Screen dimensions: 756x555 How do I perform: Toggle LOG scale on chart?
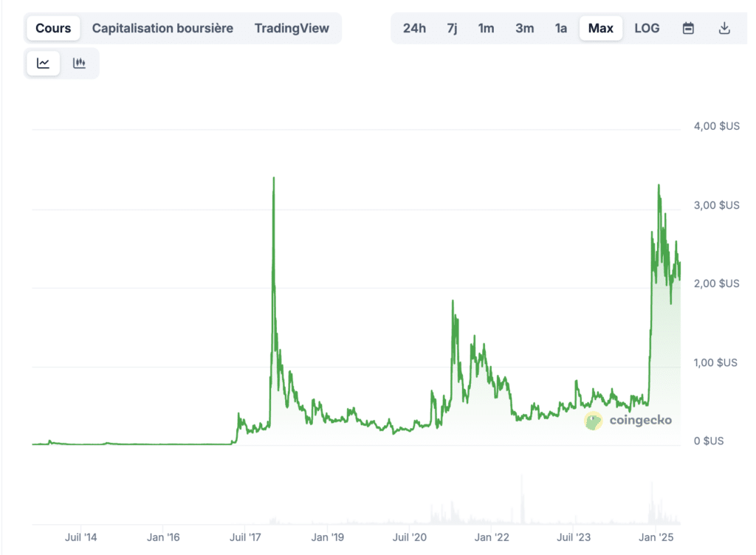click(x=647, y=29)
